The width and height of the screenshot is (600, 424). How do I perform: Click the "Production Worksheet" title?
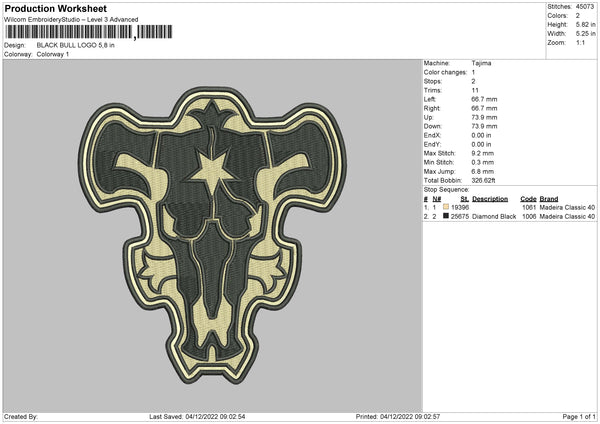(x=56, y=8)
